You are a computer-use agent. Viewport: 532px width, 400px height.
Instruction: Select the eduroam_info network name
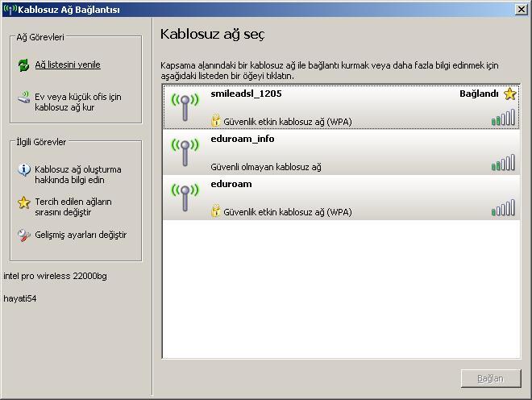coord(243,139)
